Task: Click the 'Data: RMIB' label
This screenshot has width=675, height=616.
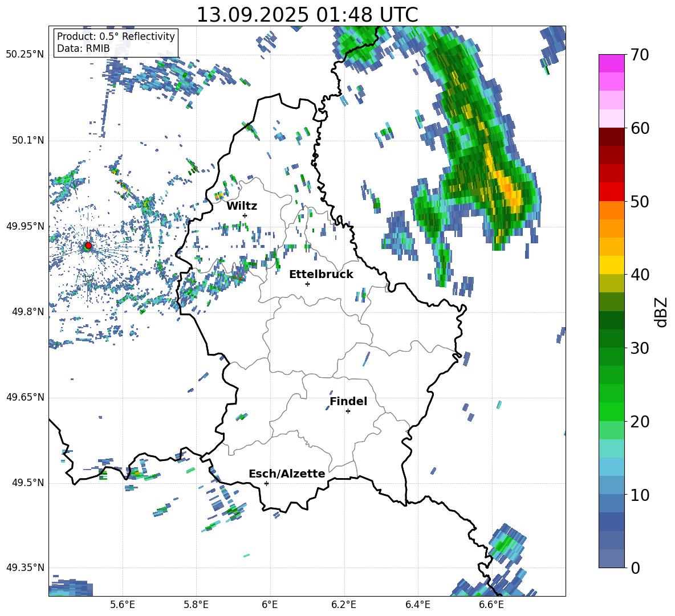Action: [x=83, y=48]
